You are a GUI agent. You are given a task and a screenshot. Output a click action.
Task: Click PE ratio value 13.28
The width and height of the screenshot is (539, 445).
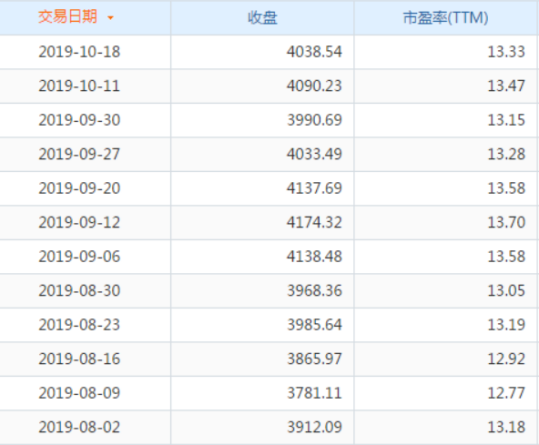506,154
